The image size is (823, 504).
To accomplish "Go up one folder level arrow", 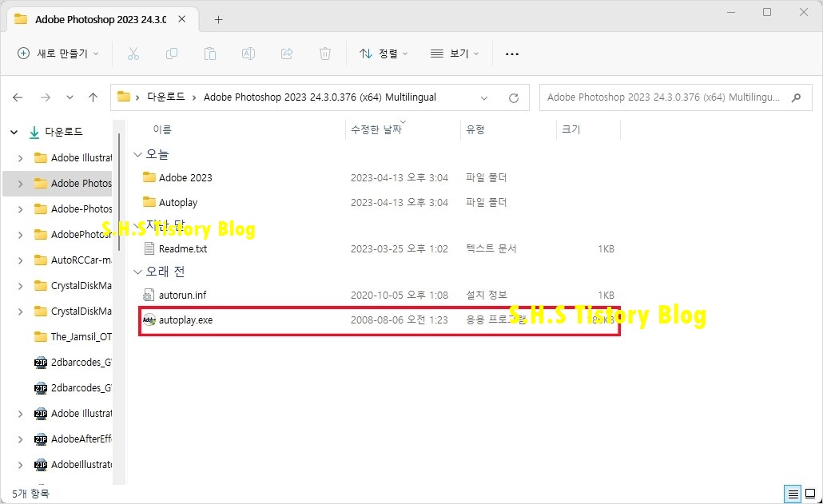I will coord(93,97).
